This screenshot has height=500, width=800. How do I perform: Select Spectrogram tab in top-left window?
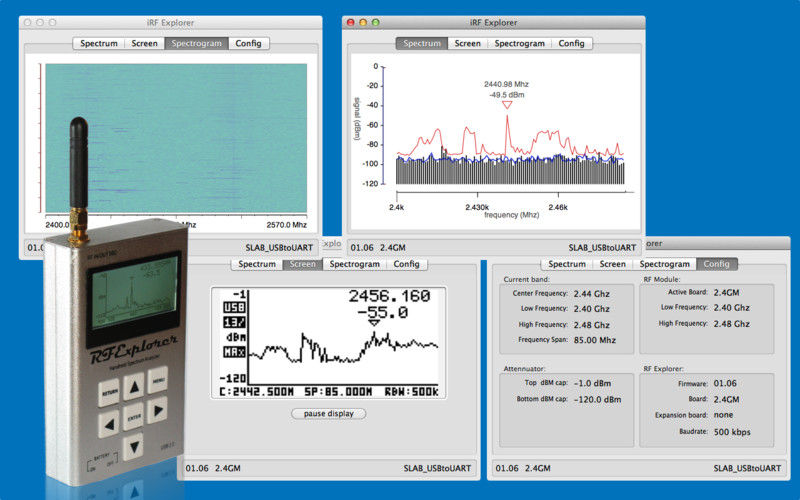(x=196, y=43)
